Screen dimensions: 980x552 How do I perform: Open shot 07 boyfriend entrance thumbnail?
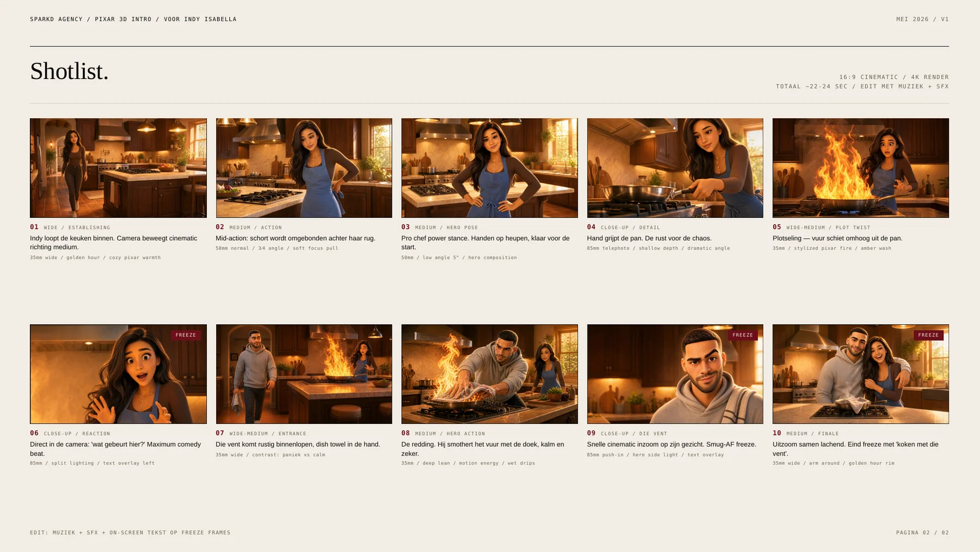click(x=304, y=374)
